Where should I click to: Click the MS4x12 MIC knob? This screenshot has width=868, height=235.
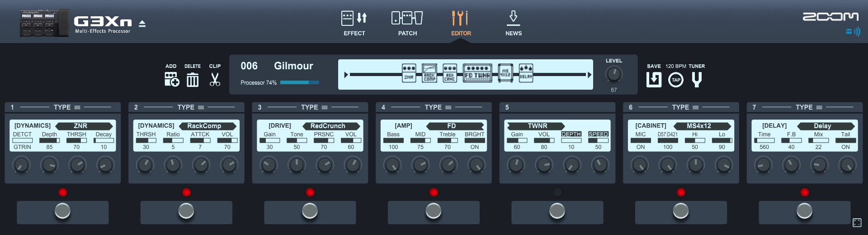point(640,165)
